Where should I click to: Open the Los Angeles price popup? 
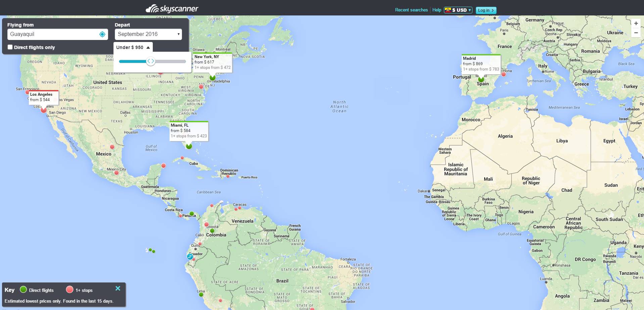(44, 97)
